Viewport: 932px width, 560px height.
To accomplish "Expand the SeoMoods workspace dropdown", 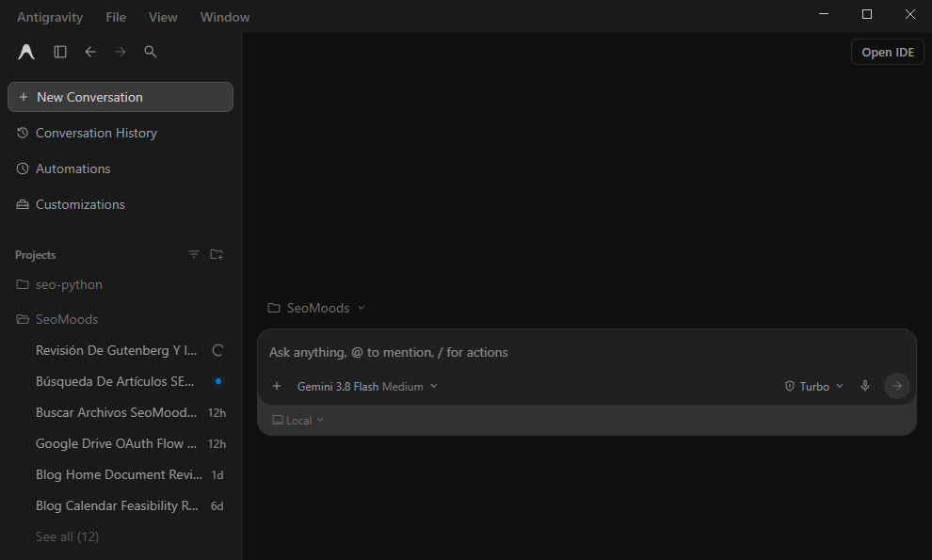I will point(316,308).
